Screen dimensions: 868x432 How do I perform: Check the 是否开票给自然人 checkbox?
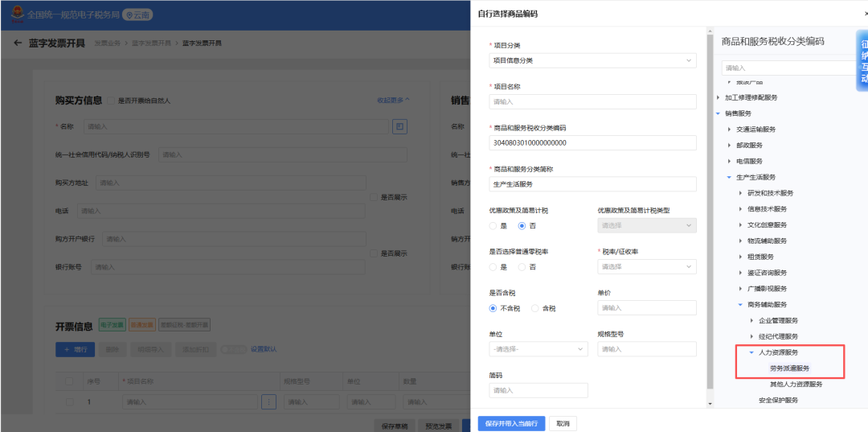[111, 101]
